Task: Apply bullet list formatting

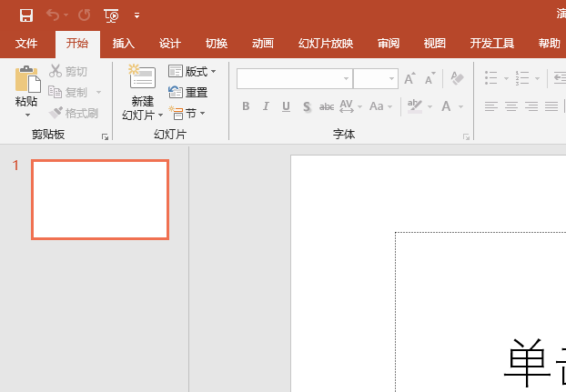Action: pos(490,78)
